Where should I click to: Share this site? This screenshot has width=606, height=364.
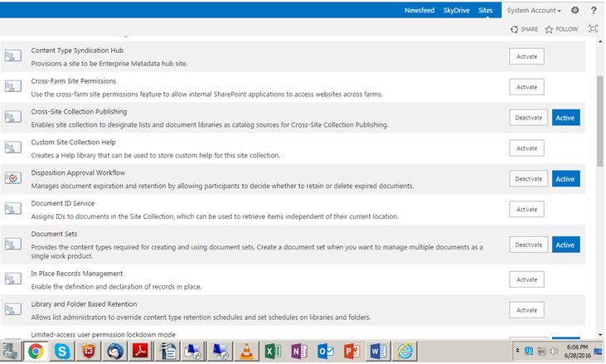pos(524,29)
